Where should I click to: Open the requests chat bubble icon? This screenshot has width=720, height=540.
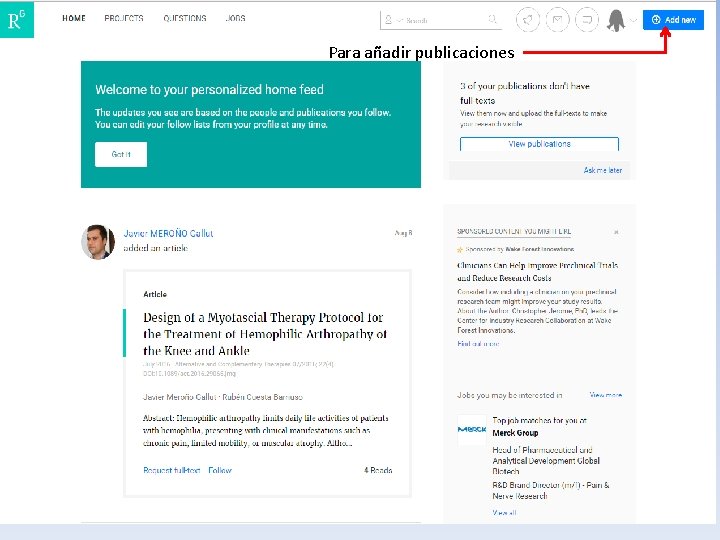click(587, 20)
